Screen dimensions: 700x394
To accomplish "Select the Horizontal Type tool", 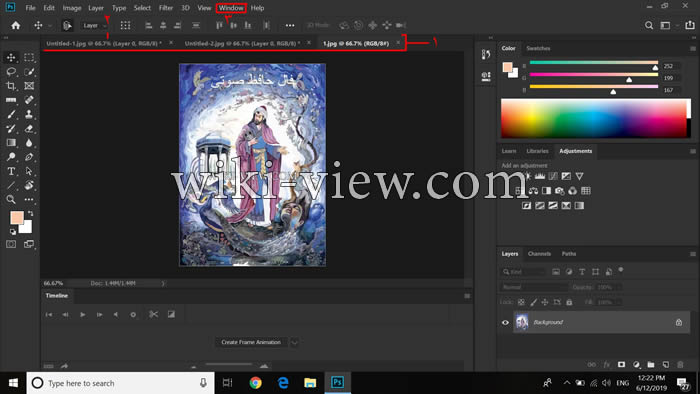I will 11,171.
